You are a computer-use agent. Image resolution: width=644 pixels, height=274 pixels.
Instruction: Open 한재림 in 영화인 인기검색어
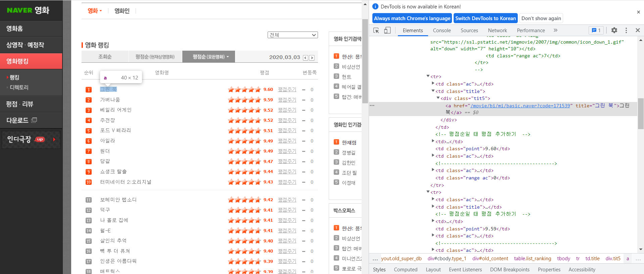point(349,143)
